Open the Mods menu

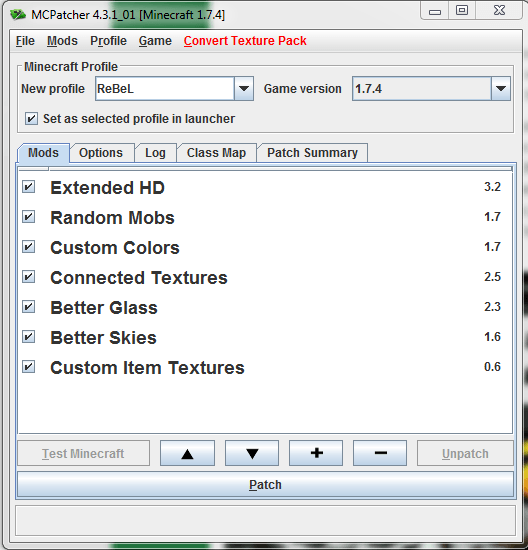[x=62, y=41]
